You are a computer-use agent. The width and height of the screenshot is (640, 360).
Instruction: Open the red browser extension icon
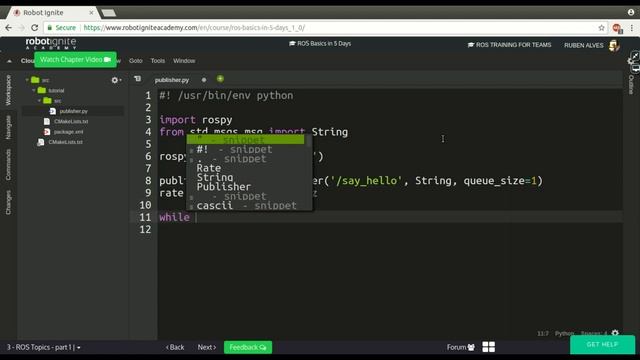617,28
